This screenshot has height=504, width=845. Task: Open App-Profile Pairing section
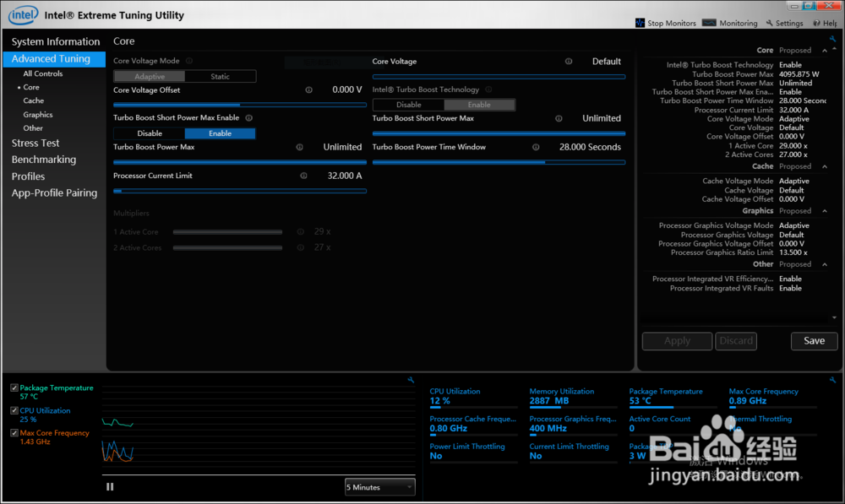pyautogui.click(x=54, y=192)
